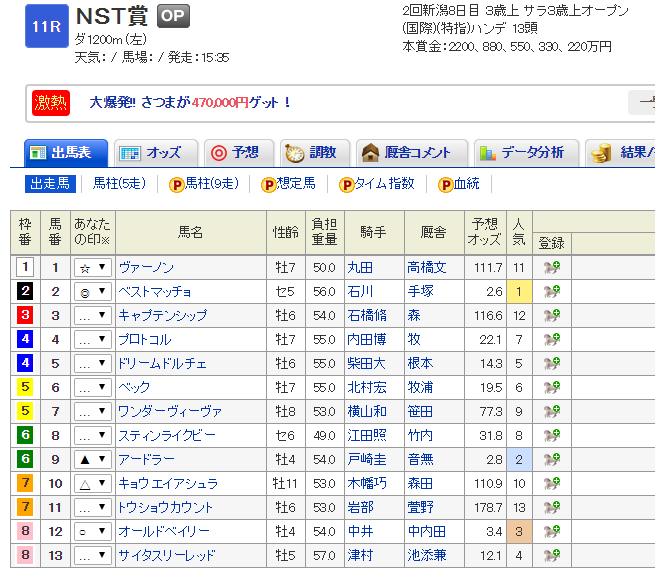
Task: Click the register horse icon for ワンダーヴィーヴァ
Action: tap(552, 411)
